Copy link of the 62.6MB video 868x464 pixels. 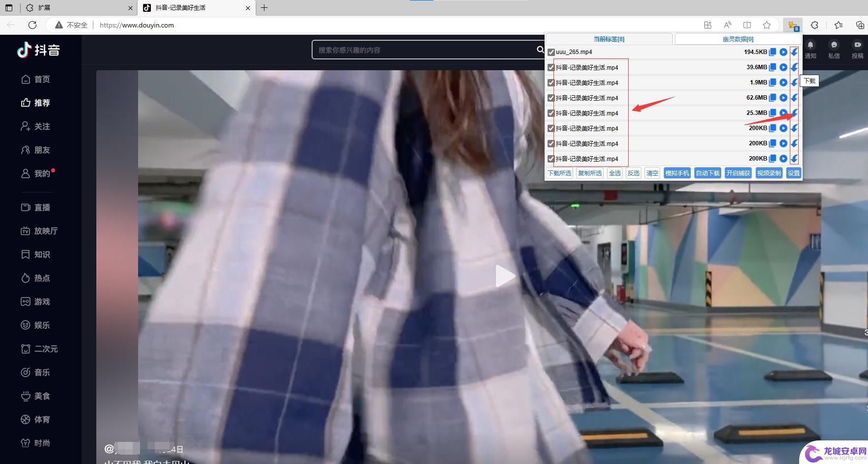pyautogui.click(x=773, y=98)
